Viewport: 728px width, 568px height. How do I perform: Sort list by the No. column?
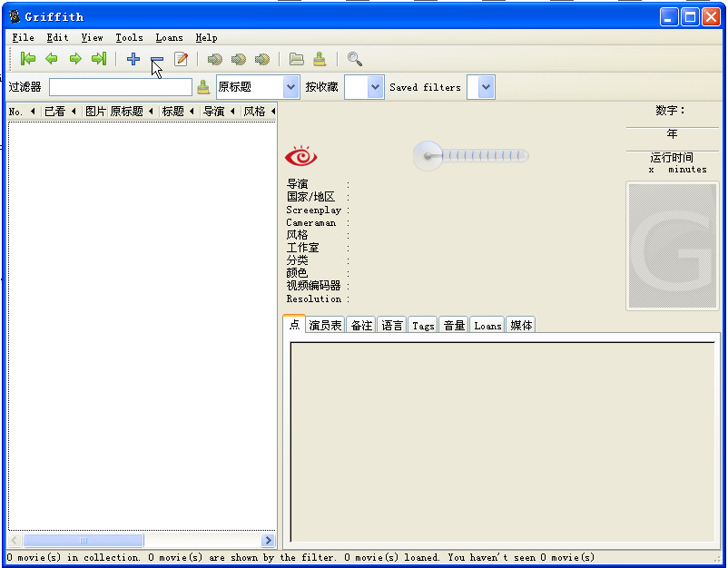point(23,112)
